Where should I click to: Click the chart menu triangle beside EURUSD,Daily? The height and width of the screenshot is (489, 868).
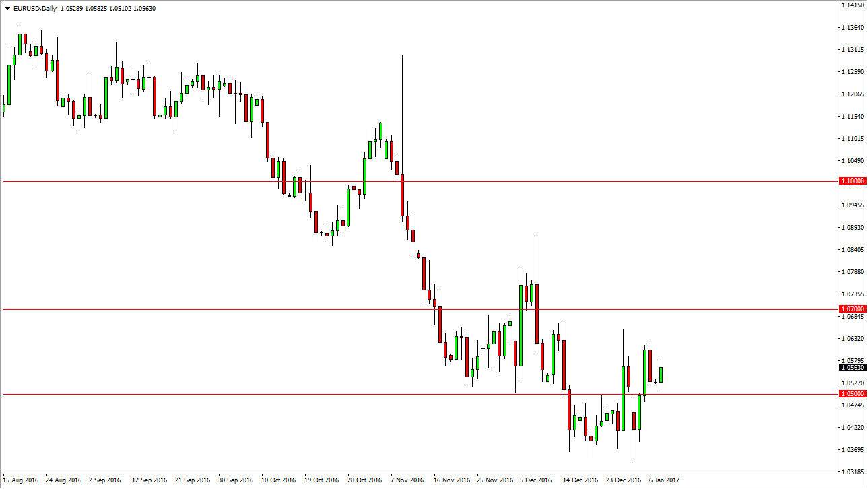point(7,9)
